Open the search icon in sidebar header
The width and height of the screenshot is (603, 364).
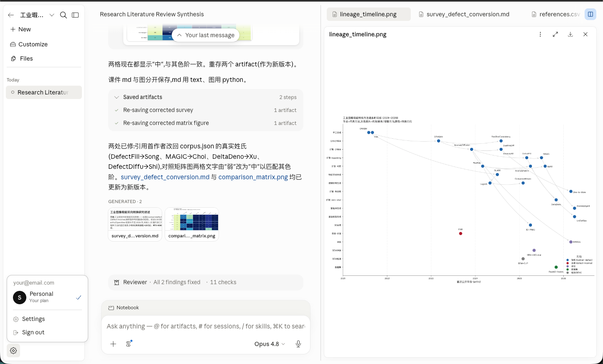tap(64, 15)
